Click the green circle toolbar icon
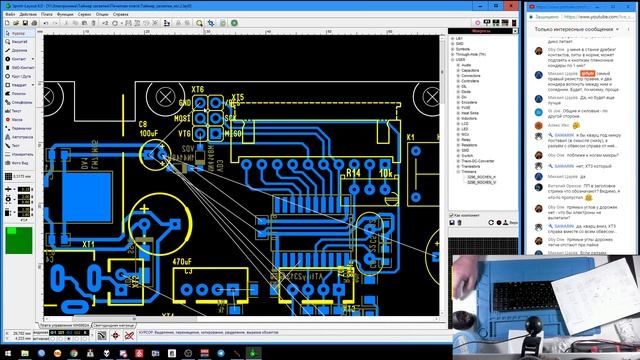This screenshot has width=640, height=360. [x=234, y=23]
